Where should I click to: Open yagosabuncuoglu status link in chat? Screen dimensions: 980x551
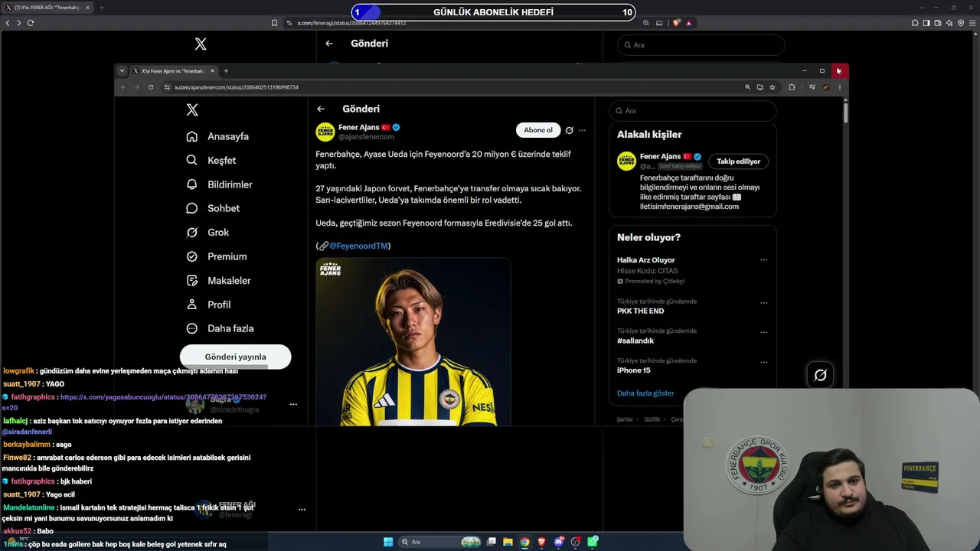point(163,397)
